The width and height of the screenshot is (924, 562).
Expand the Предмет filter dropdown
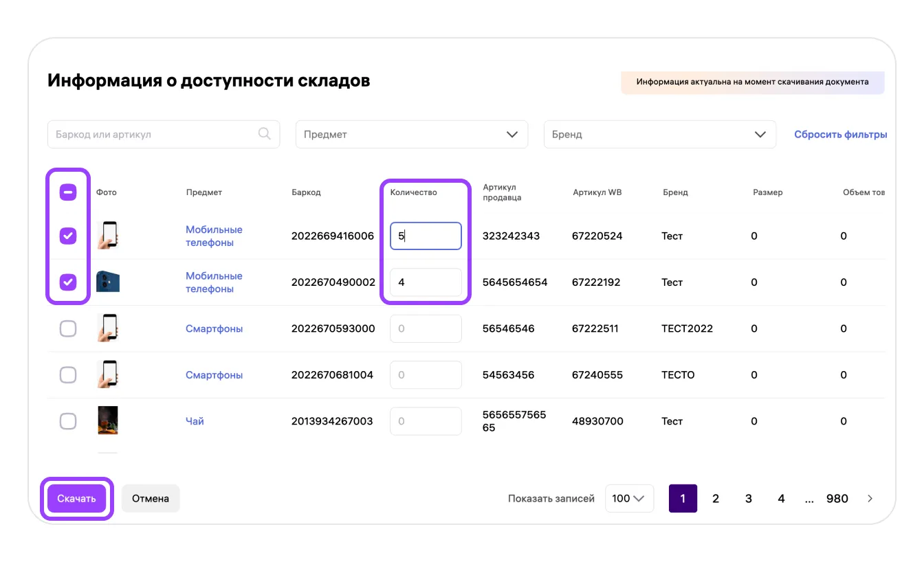pos(411,135)
